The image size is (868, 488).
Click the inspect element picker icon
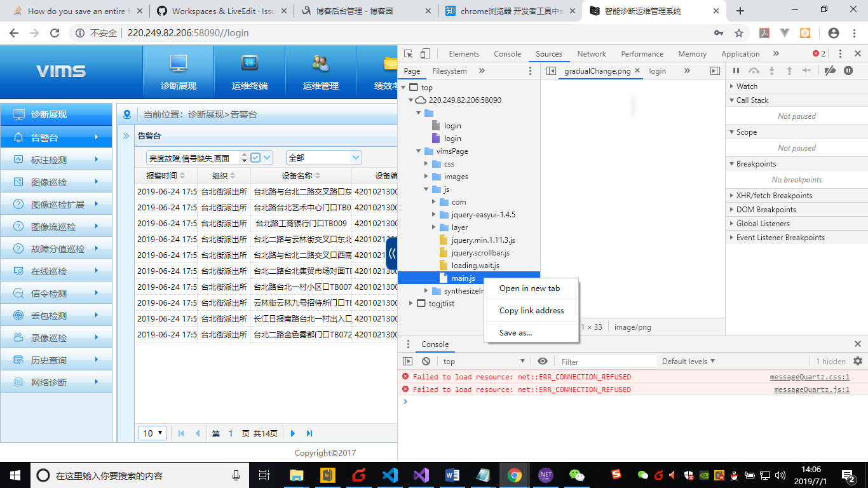(409, 54)
